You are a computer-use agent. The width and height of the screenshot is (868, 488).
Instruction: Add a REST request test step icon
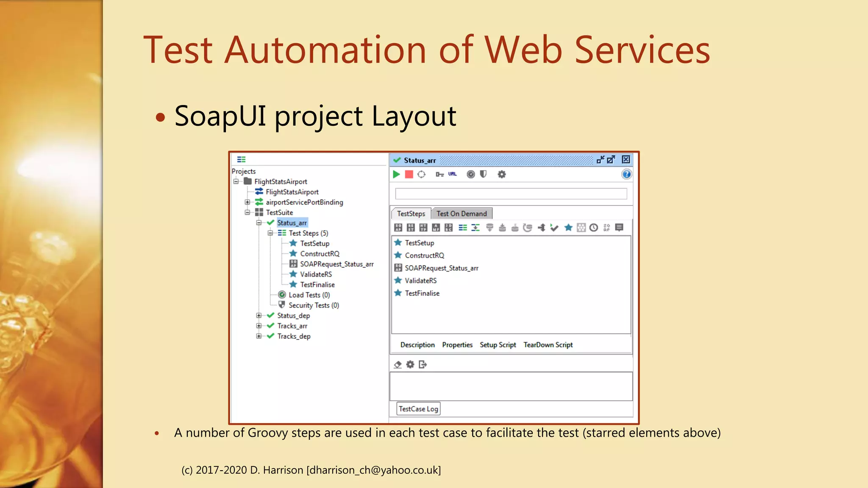[x=411, y=227]
